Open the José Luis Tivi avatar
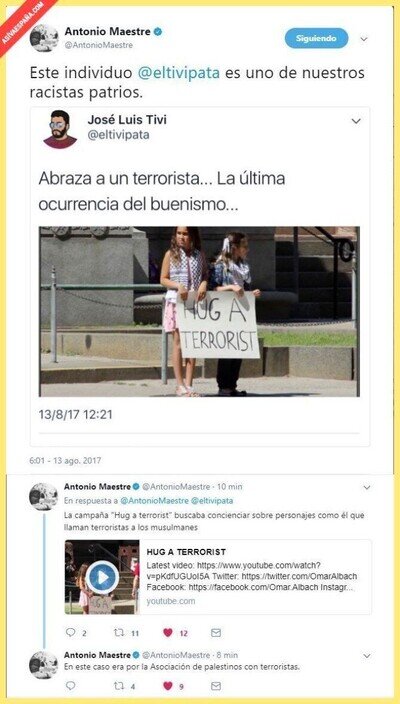The height and width of the screenshot is (704, 400). pos(60,129)
